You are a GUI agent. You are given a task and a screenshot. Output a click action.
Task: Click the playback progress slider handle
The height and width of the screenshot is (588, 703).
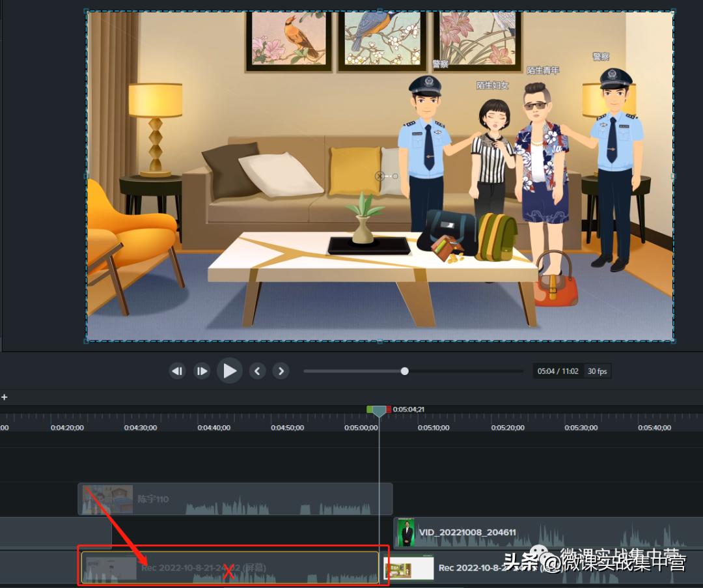405,371
